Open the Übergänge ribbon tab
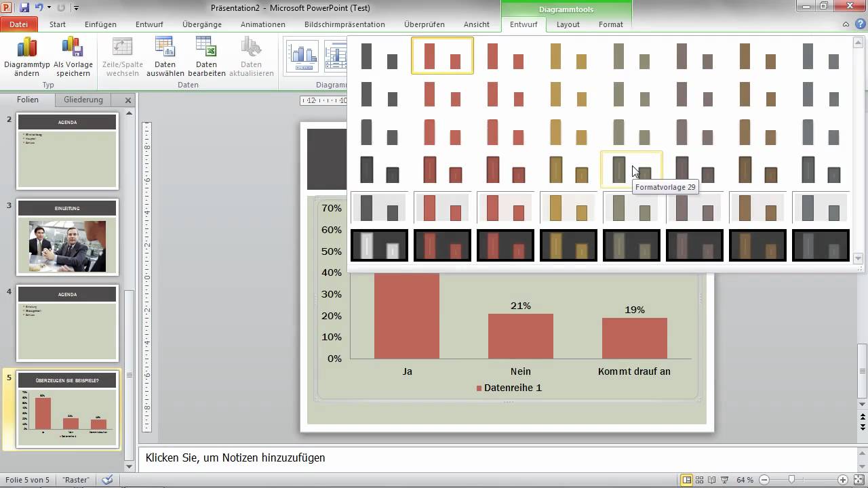Image resolution: width=868 pixels, height=488 pixels. 202,24
